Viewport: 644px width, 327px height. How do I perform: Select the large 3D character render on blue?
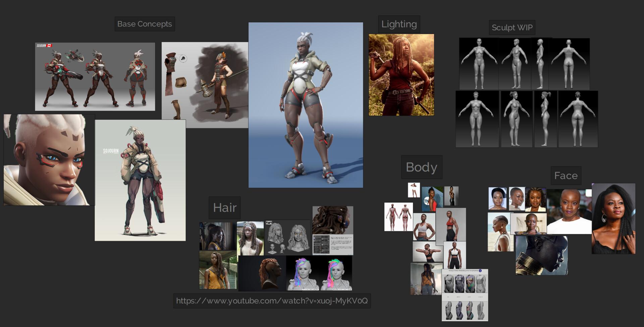coord(306,105)
